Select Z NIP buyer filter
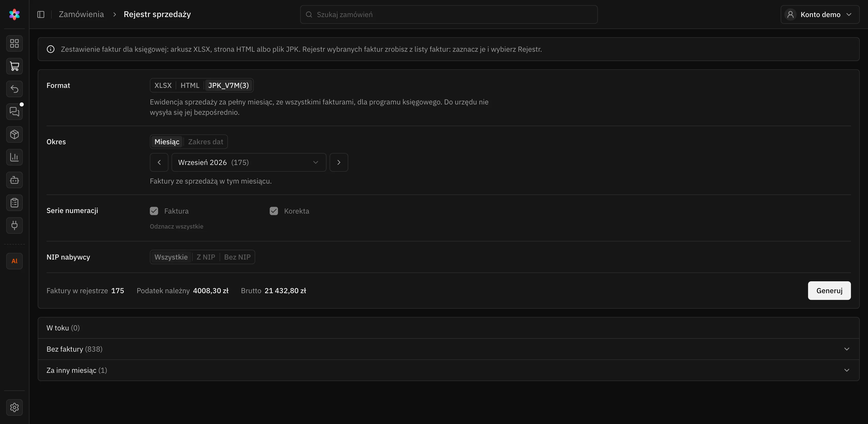 [206, 257]
